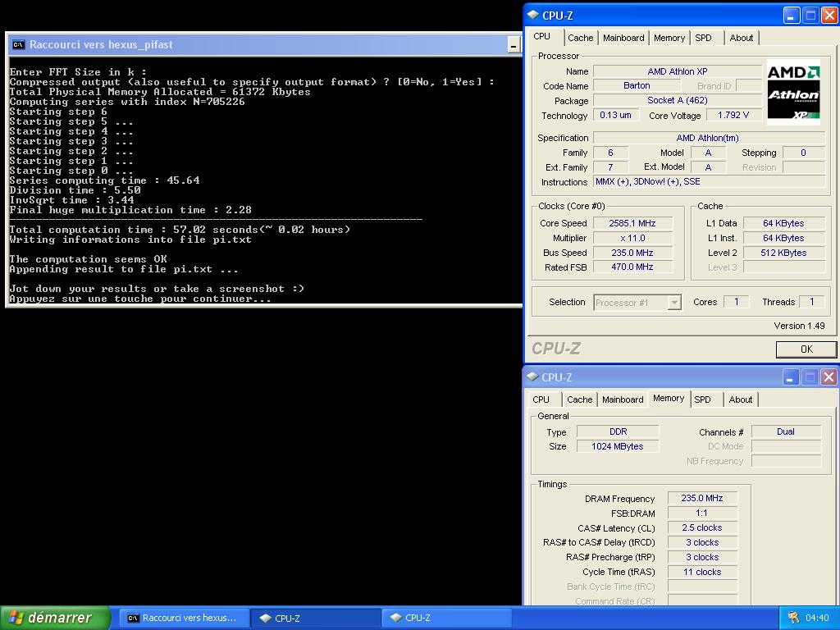Click the Version 1.49 label
This screenshot has width=840, height=630.
[x=799, y=326]
